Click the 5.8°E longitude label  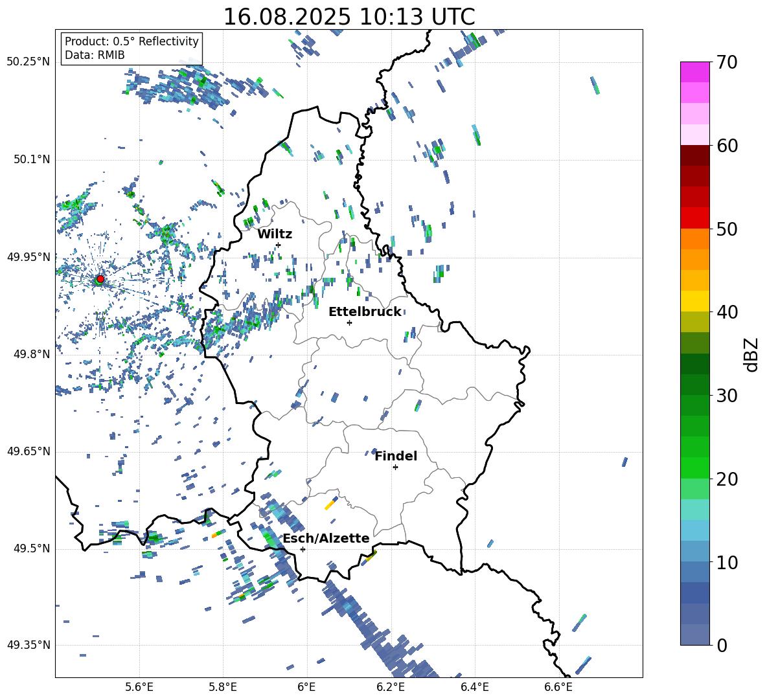[223, 687]
